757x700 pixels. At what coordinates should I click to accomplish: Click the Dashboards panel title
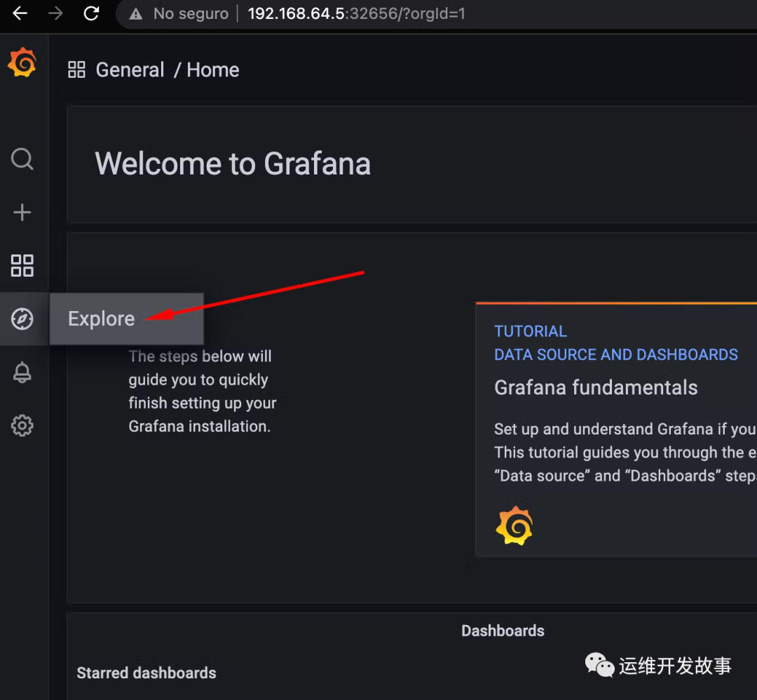click(x=503, y=631)
